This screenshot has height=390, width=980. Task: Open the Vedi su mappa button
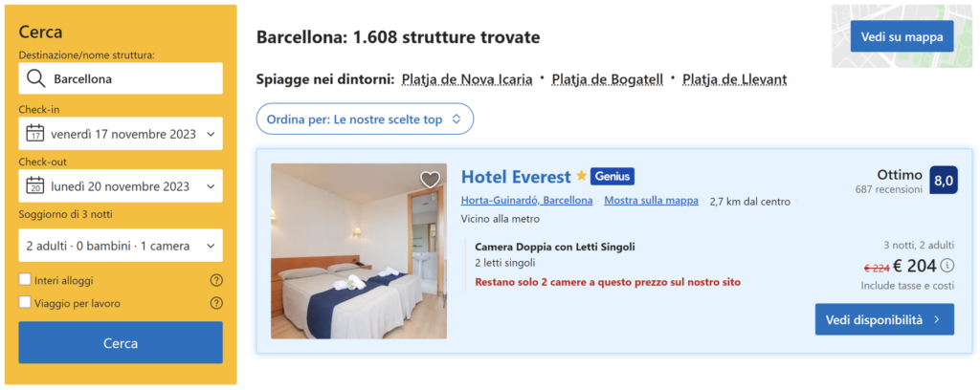click(902, 37)
